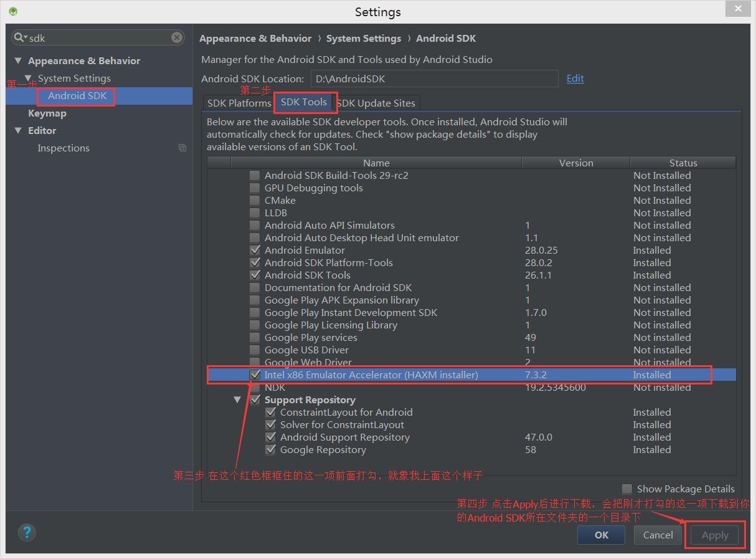Viewport: 756px width, 559px height.
Task: Collapse the Support Repository group
Action: pos(237,400)
